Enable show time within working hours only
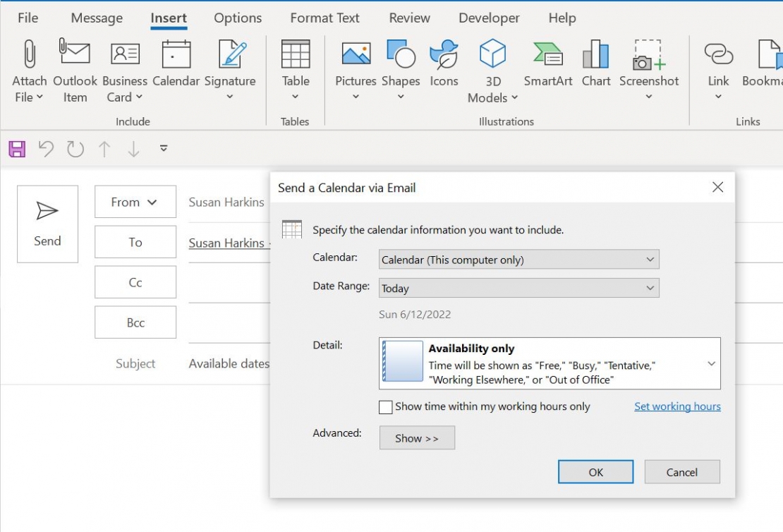 coord(385,406)
